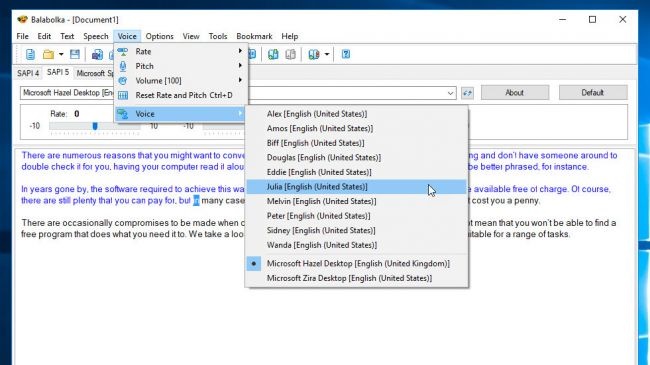Select Douglas [English (United States)] voice
Viewport: 650px width, 365px height.
(357, 157)
